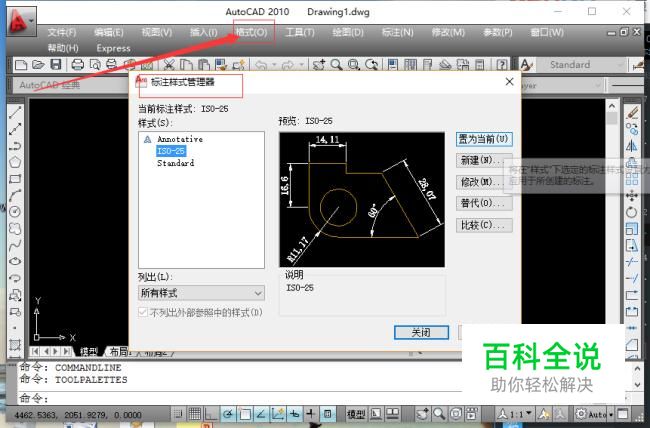Toggle Quick Properties in status bar

(327, 413)
